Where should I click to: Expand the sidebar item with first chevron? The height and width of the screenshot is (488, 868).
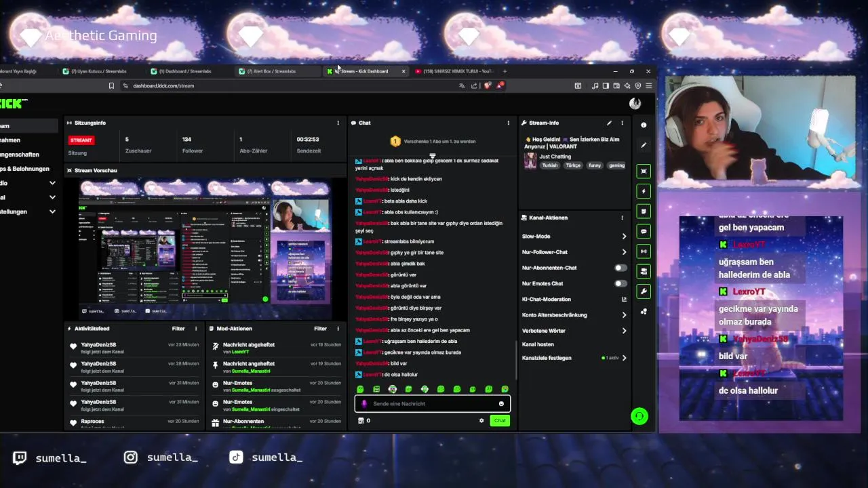[x=52, y=183]
